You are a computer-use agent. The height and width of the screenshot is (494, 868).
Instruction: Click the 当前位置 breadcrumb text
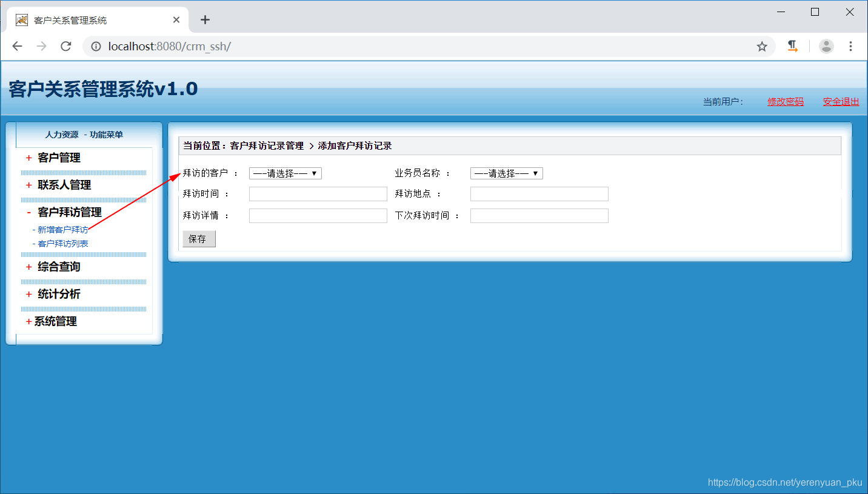coord(287,146)
